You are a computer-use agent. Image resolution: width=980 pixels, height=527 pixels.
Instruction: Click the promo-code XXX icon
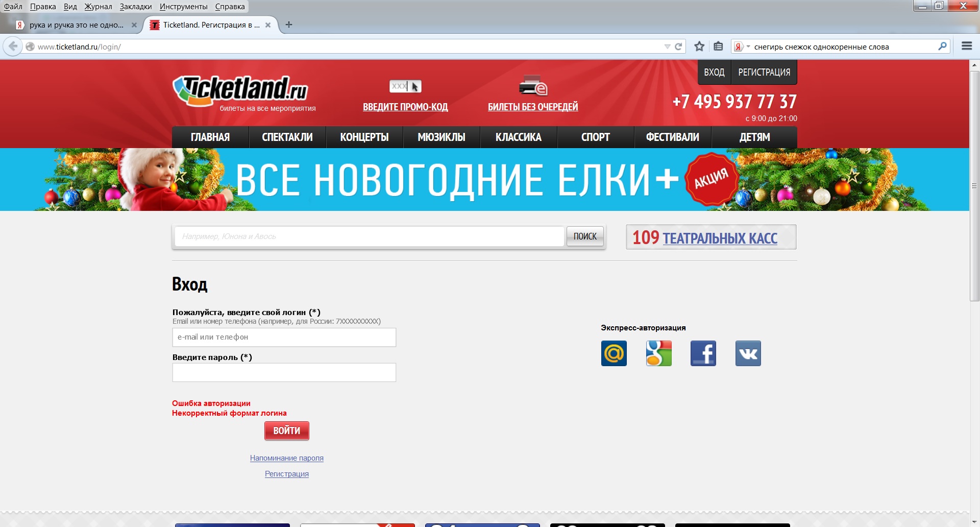pyautogui.click(x=405, y=86)
